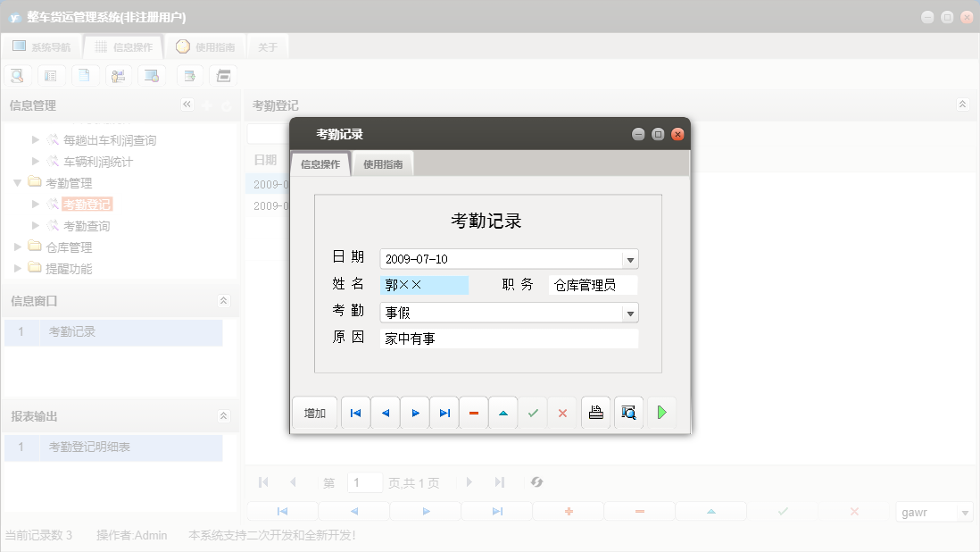Click the 原因 text field
This screenshot has height=552, width=980.
click(x=509, y=339)
